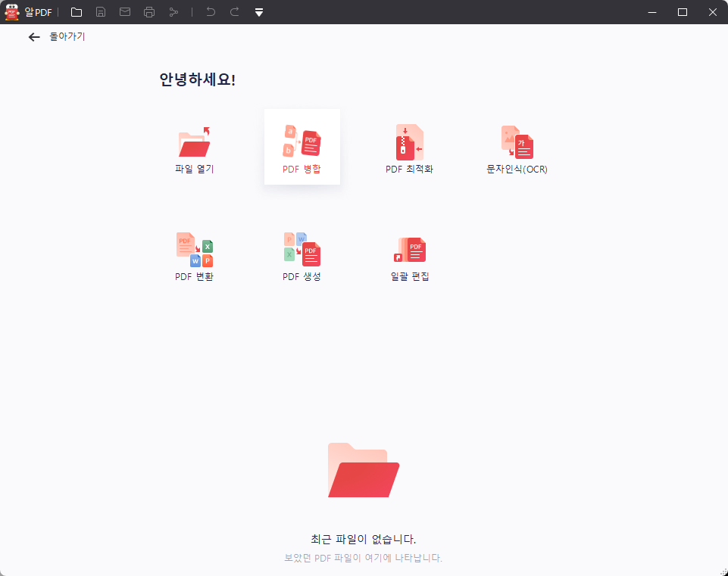Click the undo arrow
This screenshot has height=576, width=728.
pos(211,12)
